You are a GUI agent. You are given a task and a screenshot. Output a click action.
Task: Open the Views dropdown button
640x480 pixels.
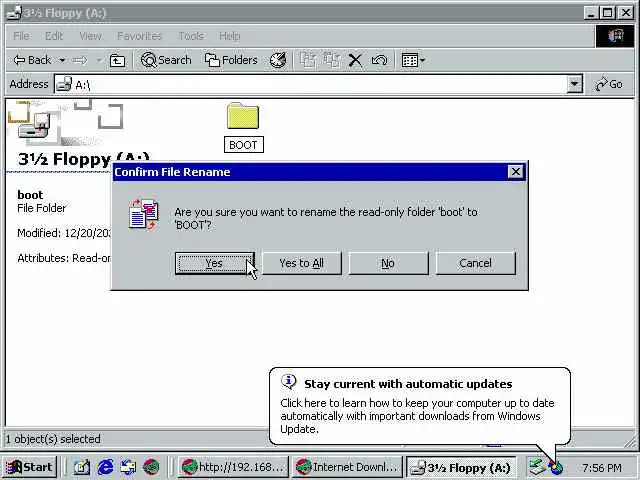tap(413, 60)
